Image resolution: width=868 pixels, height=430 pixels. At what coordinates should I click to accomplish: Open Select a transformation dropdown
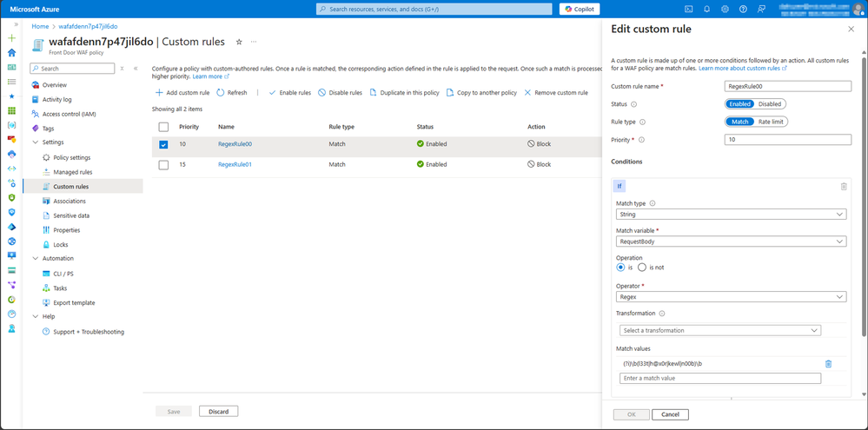pyautogui.click(x=720, y=330)
